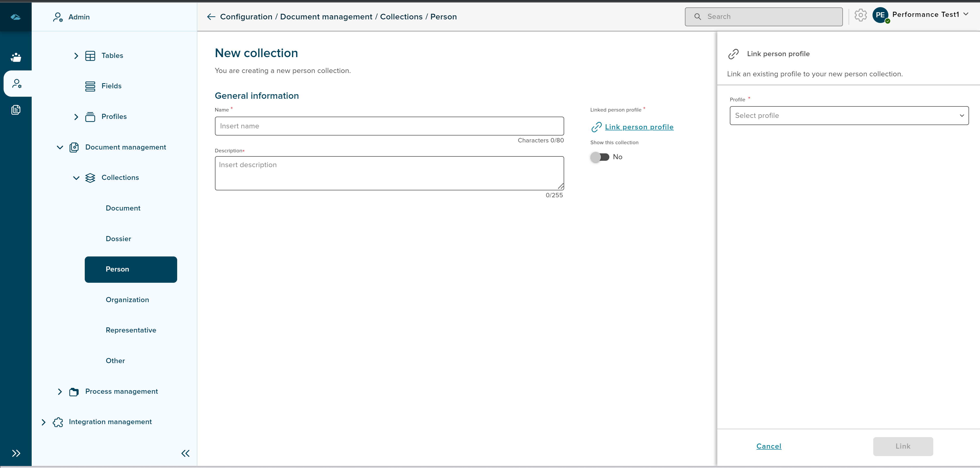Viewport: 980px width, 468px height.
Task: Open the documents sidebar icon
Action: coord(16,110)
